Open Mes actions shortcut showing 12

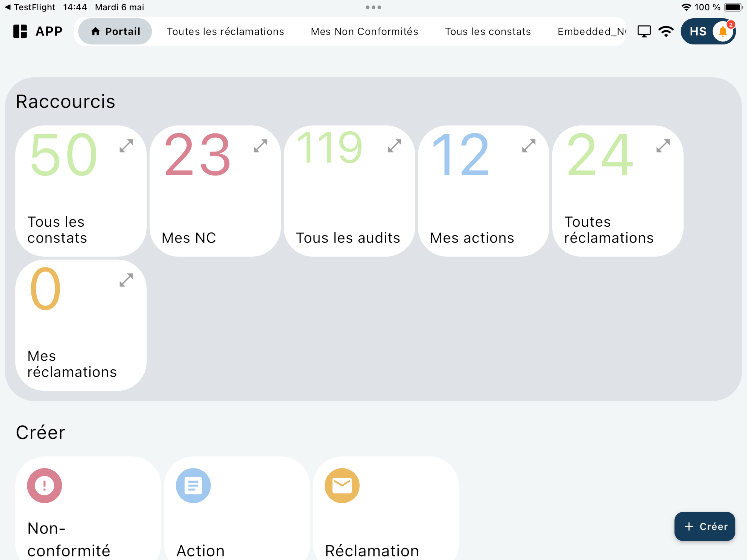(x=484, y=191)
